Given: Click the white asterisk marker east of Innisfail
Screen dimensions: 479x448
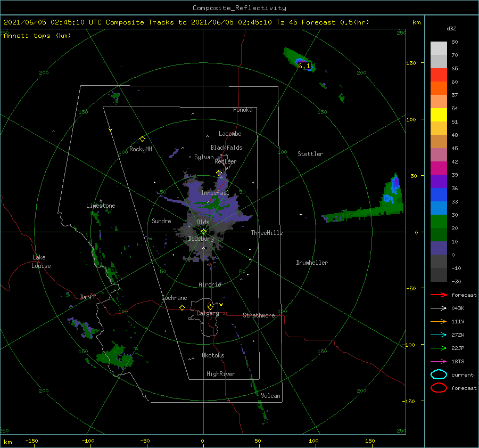Looking at the screenshot, I should [253, 183].
